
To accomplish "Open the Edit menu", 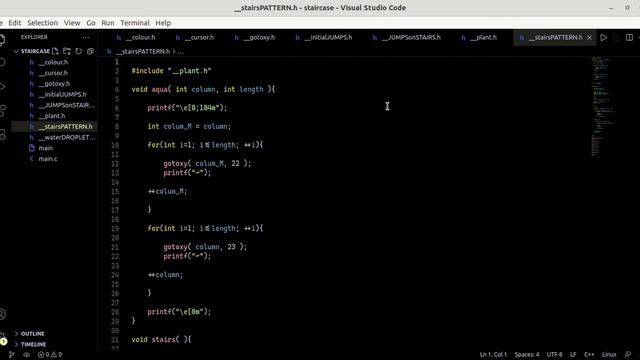I will [15, 23].
